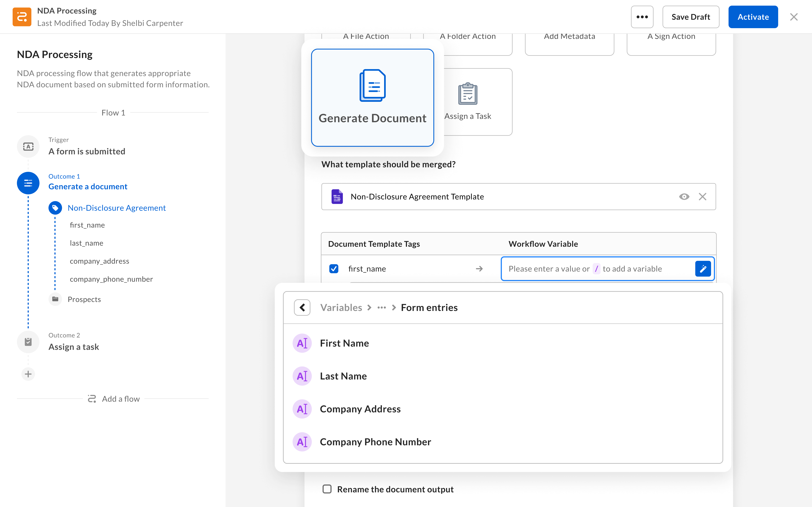The image size is (812, 507).
Task: Go back using the variables chevron button
Action: pyautogui.click(x=302, y=307)
